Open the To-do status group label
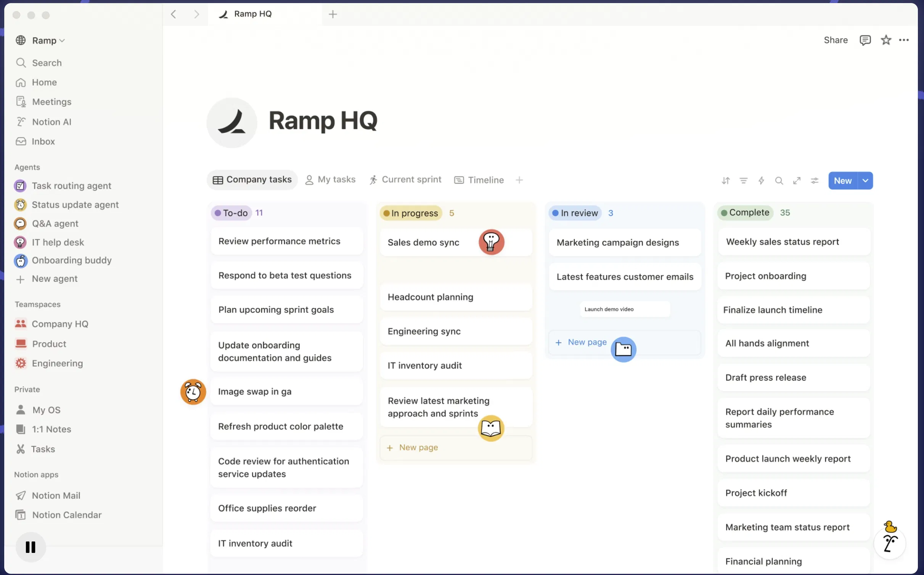Viewport: 924px width, 575px height. coord(231,213)
